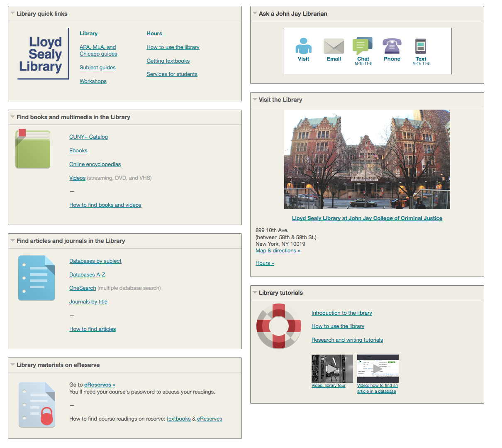Open Databases A-Z link
The height and width of the screenshot is (448, 502).
(x=87, y=274)
